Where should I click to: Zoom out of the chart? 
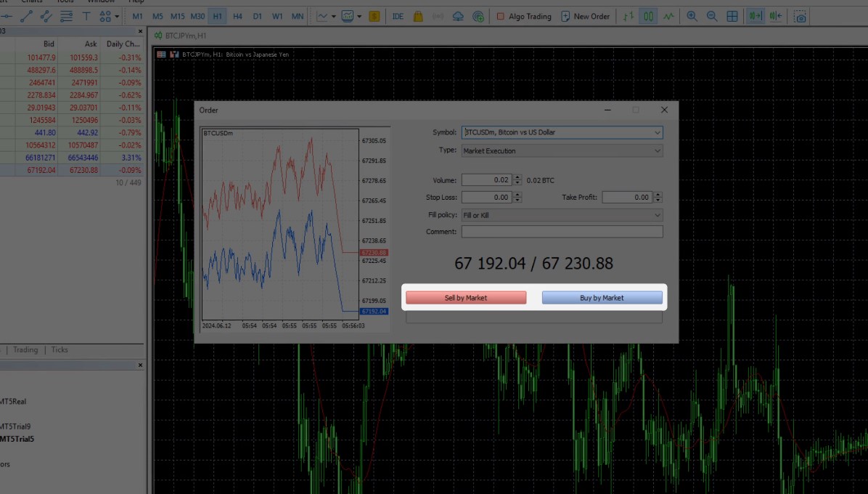point(712,17)
